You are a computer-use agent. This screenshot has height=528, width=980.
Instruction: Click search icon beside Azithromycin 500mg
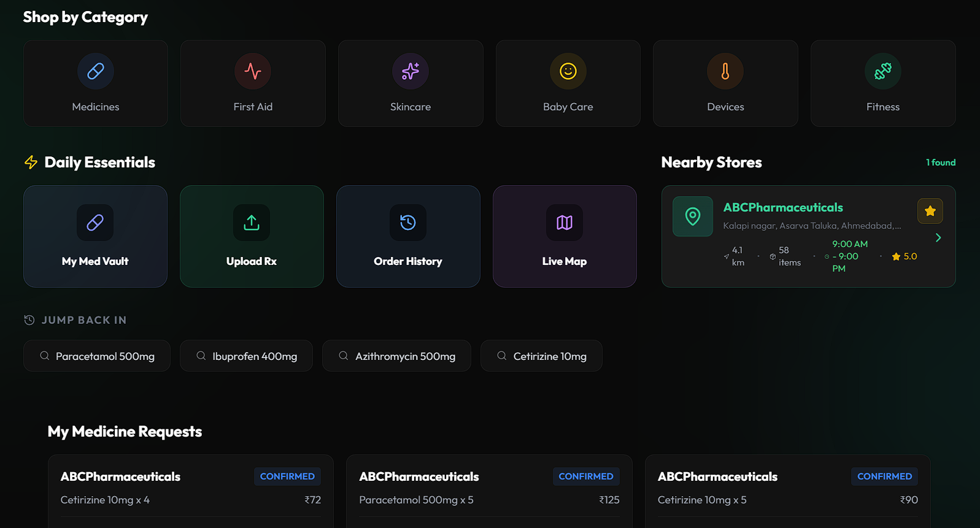point(344,356)
